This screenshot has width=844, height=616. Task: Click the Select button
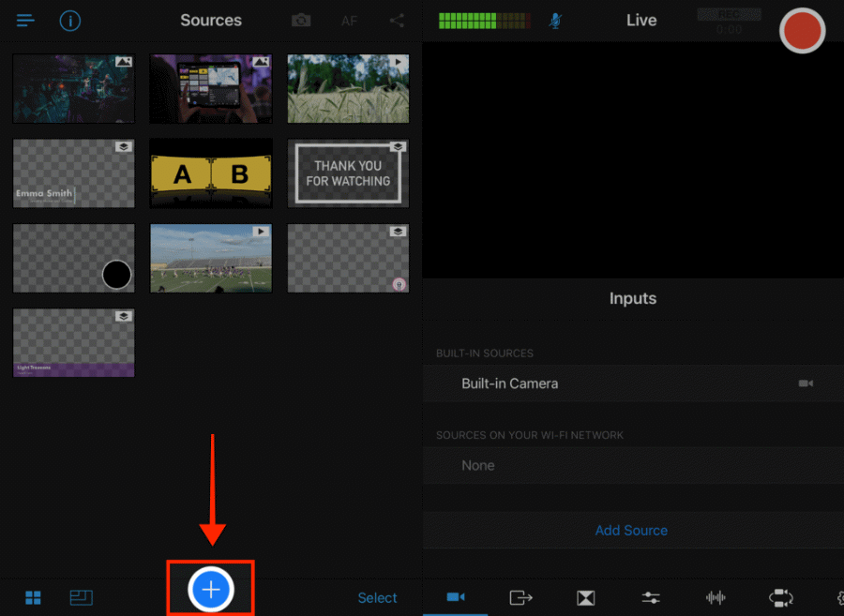pyautogui.click(x=377, y=597)
